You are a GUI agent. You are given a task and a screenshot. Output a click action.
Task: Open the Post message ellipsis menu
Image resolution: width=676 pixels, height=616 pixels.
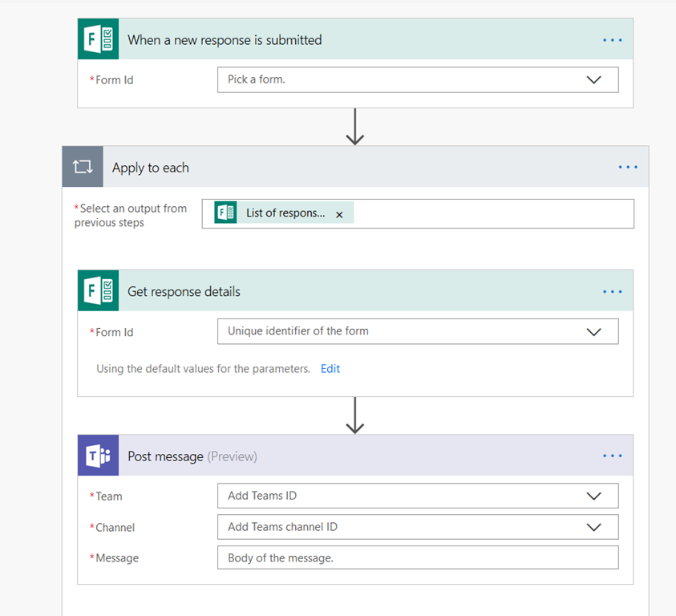pyautogui.click(x=612, y=456)
